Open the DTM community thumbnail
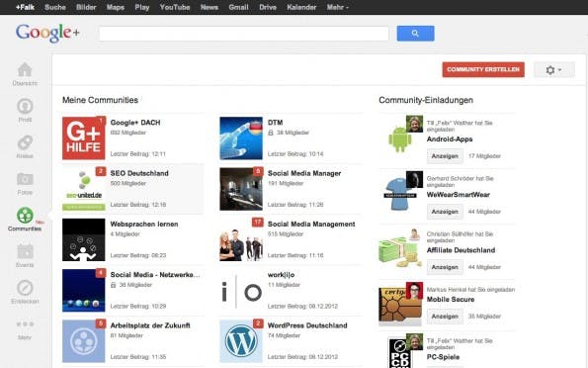 (x=241, y=138)
